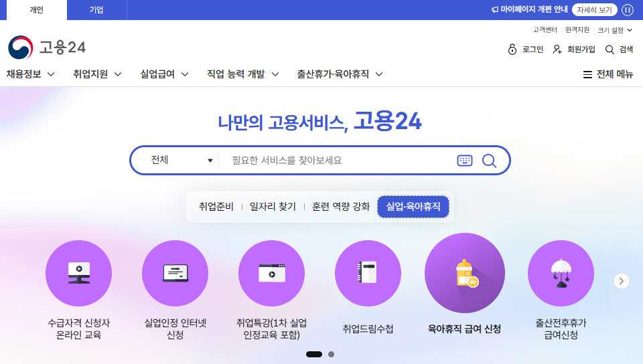The image size is (643, 364).
Task: Open the 육아휴직 급여 신청 bottle icon
Action: pyautogui.click(x=465, y=273)
